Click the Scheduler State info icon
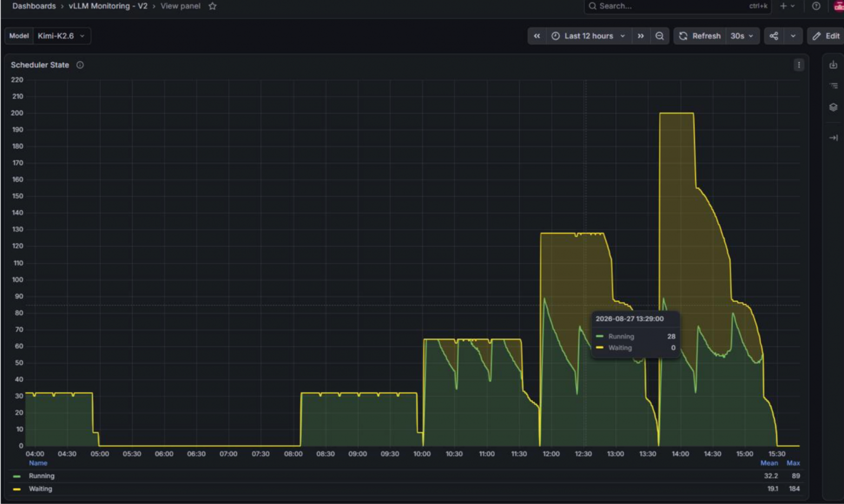844x504 pixels. coord(80,65)
